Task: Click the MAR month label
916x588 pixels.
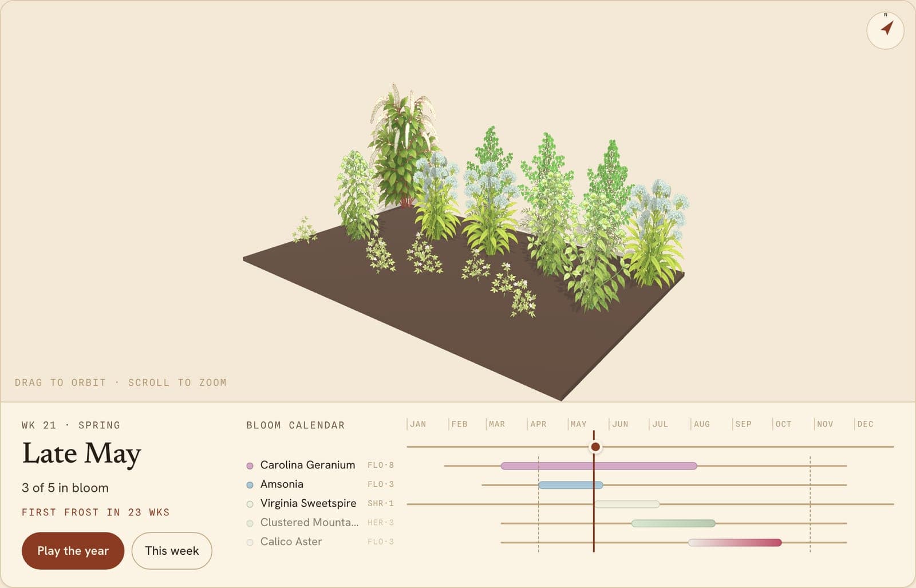Action: (497, 424)
